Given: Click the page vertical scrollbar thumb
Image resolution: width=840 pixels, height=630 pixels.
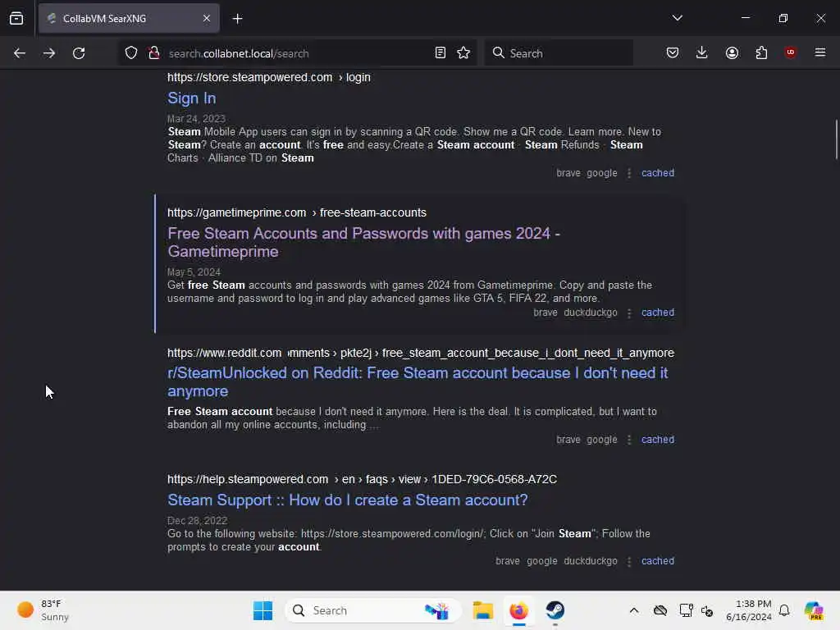Looking at the screenshot, I should [x=836, y=139].
